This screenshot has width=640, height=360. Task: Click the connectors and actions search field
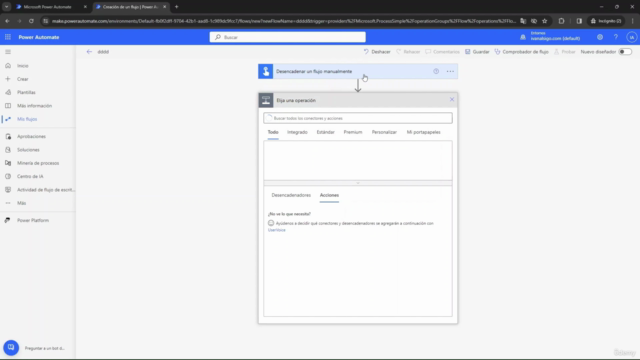click(x=358, y=118)
